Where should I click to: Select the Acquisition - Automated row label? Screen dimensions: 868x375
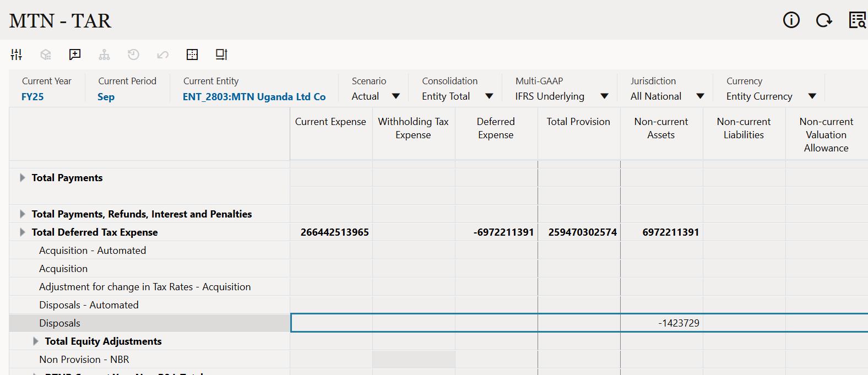pos(93,251)
